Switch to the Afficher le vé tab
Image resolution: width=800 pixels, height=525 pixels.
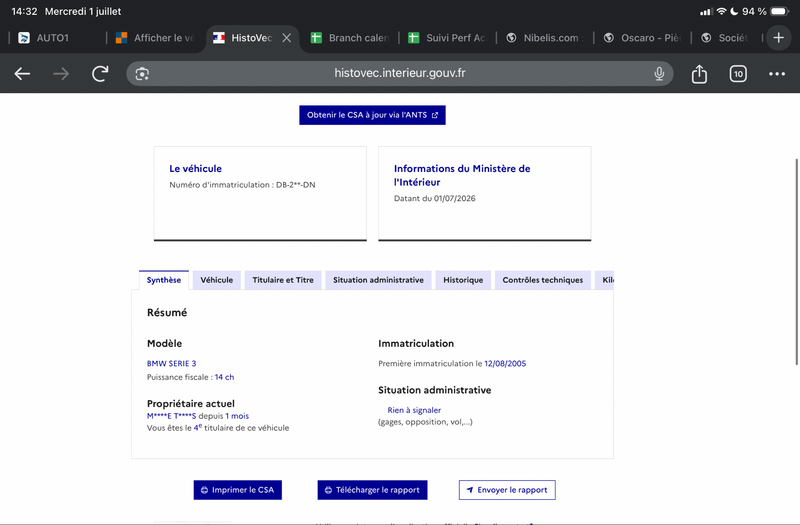pos(155,38)
